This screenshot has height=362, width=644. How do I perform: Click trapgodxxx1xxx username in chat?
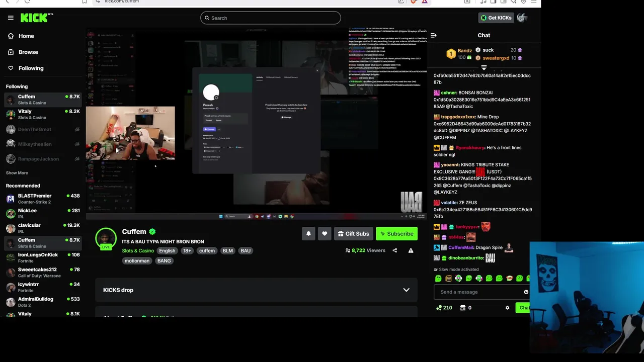(457, 117)
